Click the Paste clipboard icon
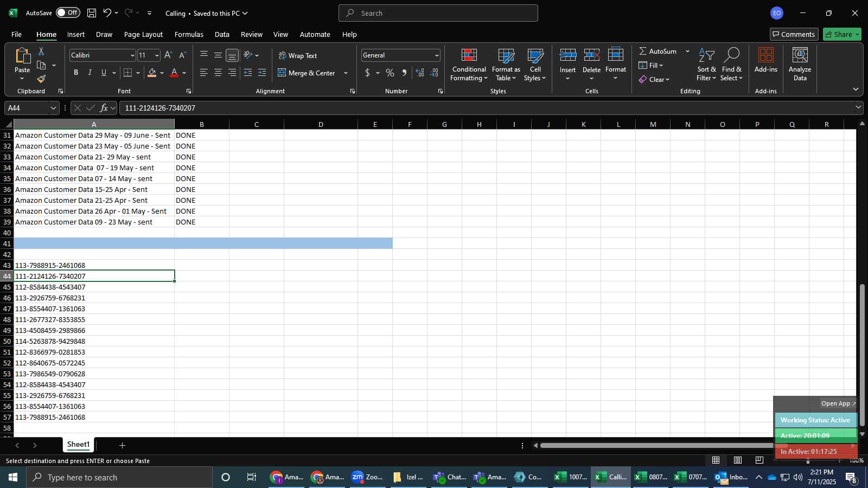Viewport: 868px width, 488px height. click(x=22, y=55)
